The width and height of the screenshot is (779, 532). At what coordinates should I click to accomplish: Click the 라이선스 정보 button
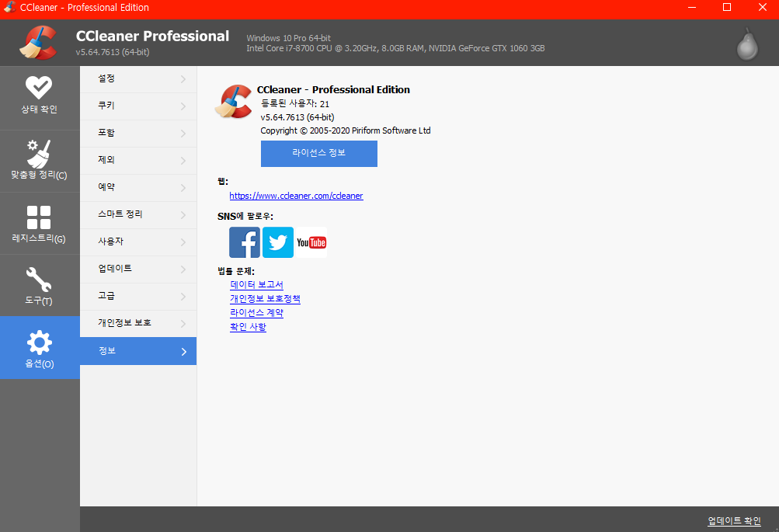point(319,154)
